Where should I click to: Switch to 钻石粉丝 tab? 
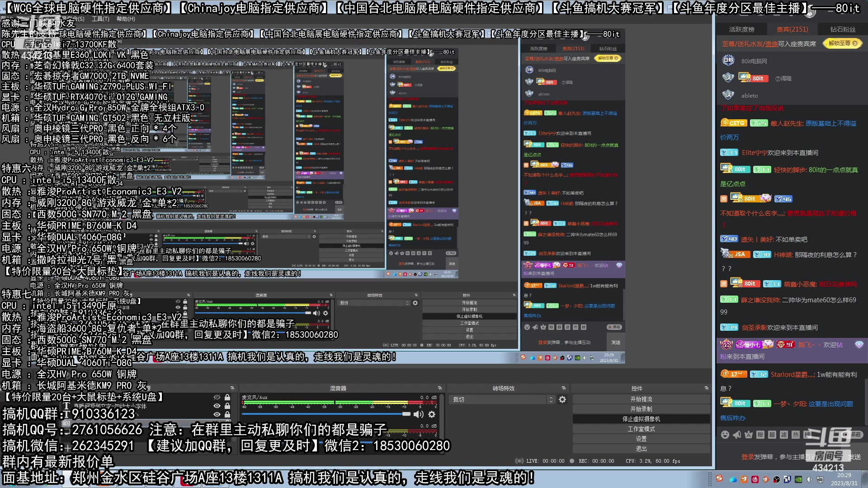pyautogui.click(x=843, y=29)
